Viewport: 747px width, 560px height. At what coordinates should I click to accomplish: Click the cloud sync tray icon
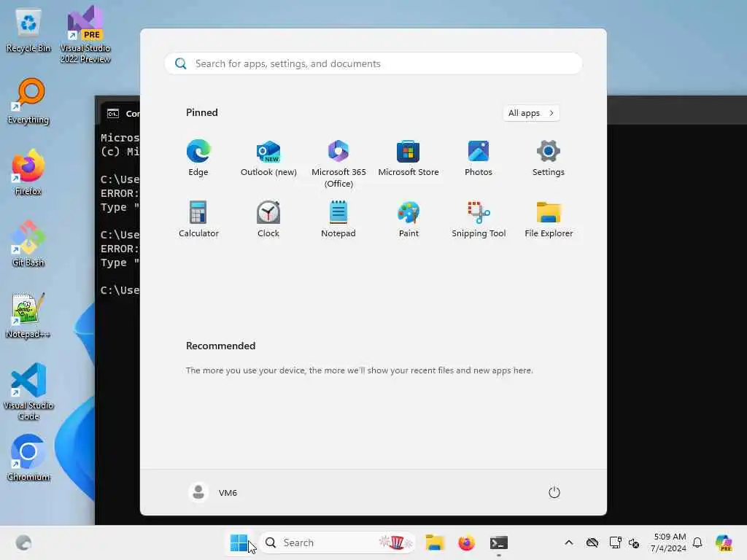coord(592,542)
